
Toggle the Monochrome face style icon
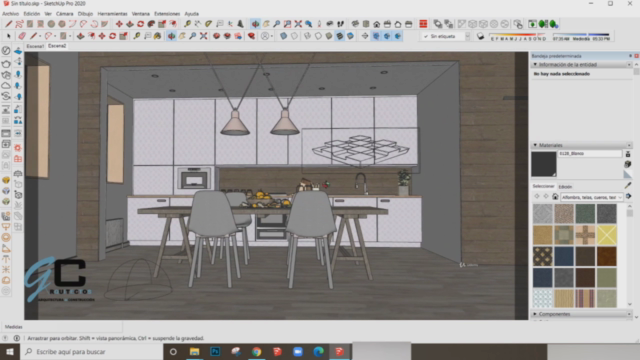pyautogui.click(x=350, y=36)
